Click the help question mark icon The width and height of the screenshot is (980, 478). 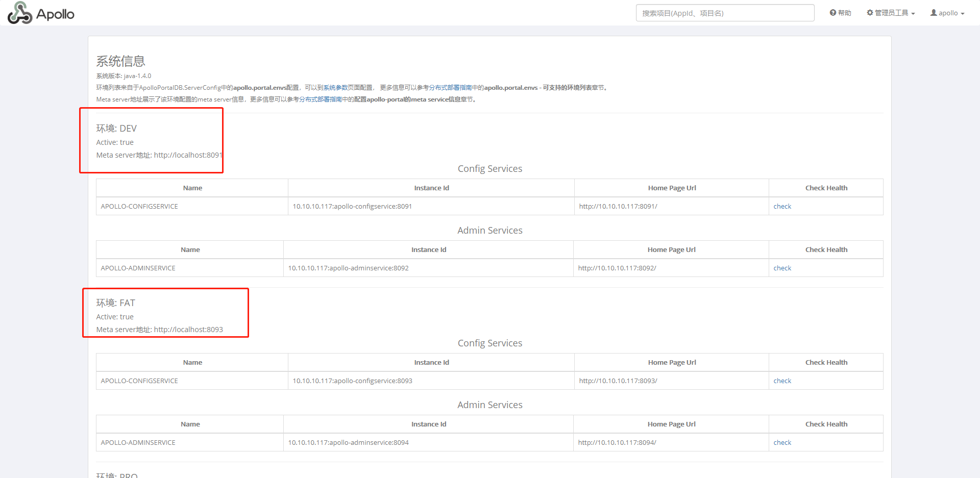pyautogui.click(x=833, y=13)
